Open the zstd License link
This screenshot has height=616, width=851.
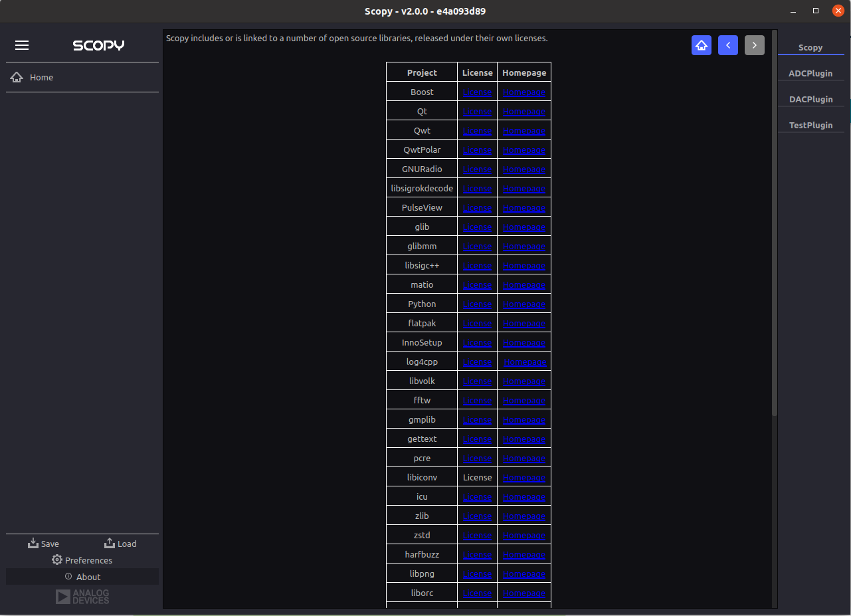(x=477, y=536)
